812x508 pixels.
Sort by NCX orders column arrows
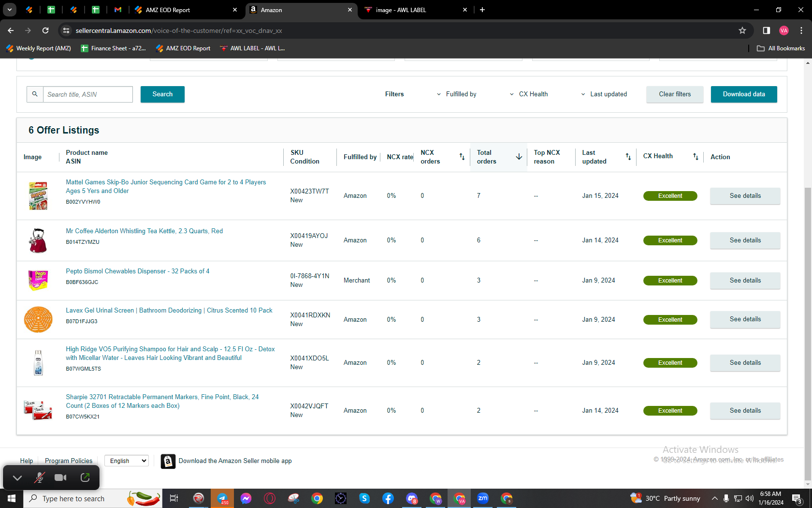462,157
